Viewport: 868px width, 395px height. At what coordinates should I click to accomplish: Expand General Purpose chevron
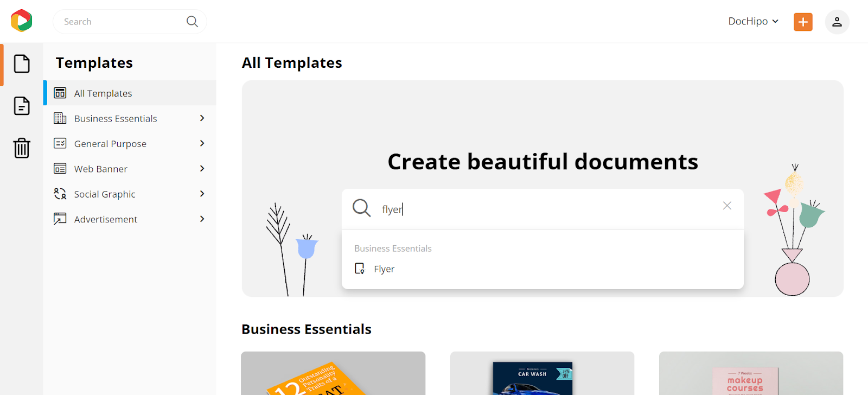pyautogui.click(x=202, y=143)
